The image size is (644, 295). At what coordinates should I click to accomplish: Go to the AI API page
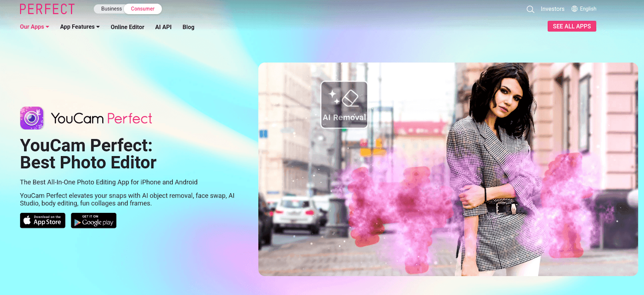[163, 27]
